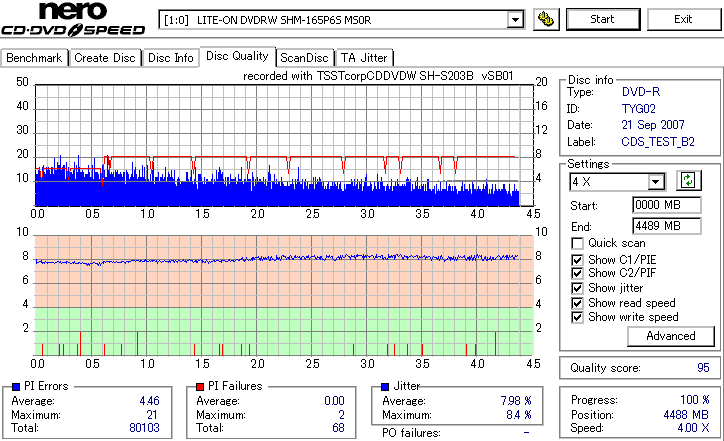Toggle Show jitter checkbox
Screen dimensions: 724x441
577,288
